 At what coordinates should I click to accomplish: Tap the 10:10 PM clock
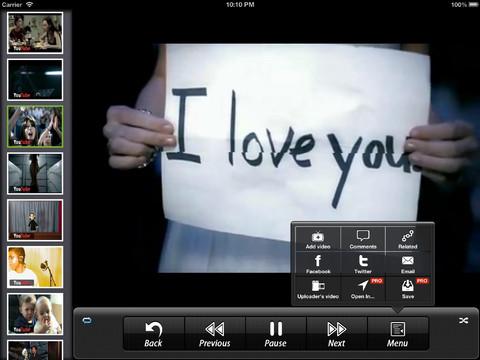coord(240,5)
